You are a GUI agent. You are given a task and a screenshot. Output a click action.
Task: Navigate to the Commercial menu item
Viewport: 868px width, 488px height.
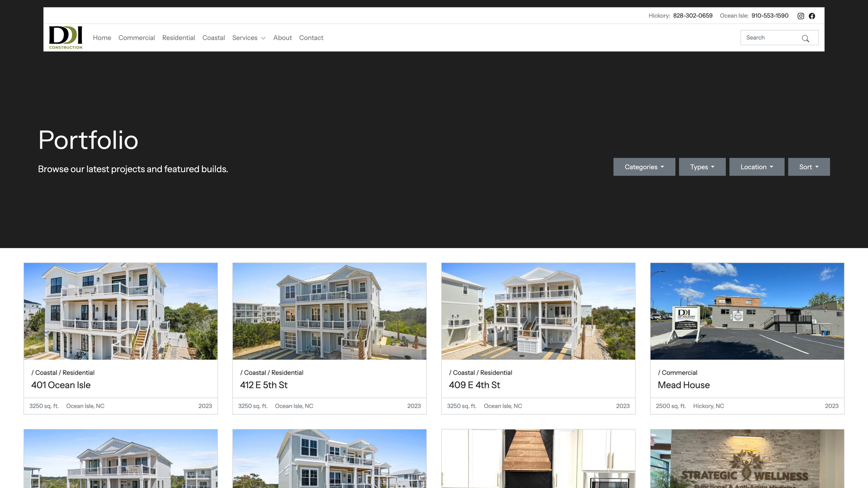point(137,37)
